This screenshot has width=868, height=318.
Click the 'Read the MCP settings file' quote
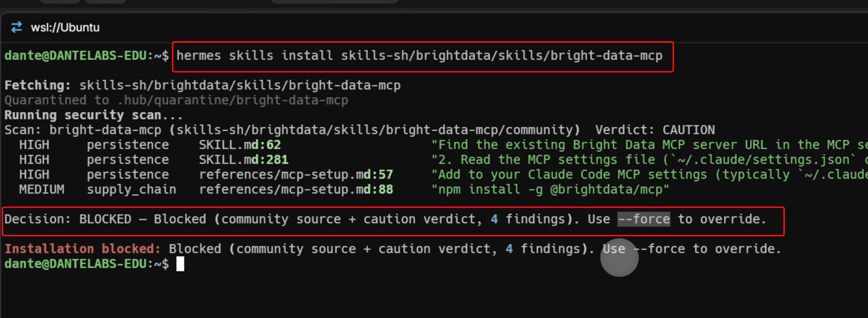(649, 160)
